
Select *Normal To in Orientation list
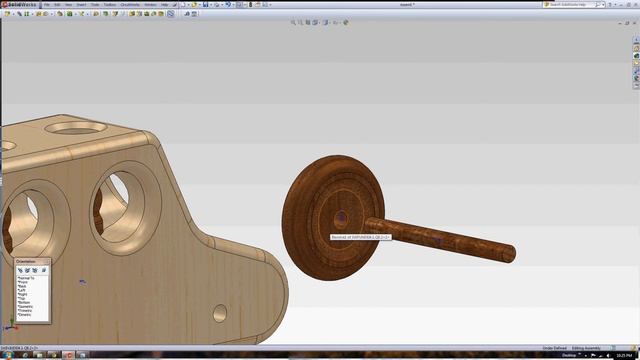click(x=26, y=278)
